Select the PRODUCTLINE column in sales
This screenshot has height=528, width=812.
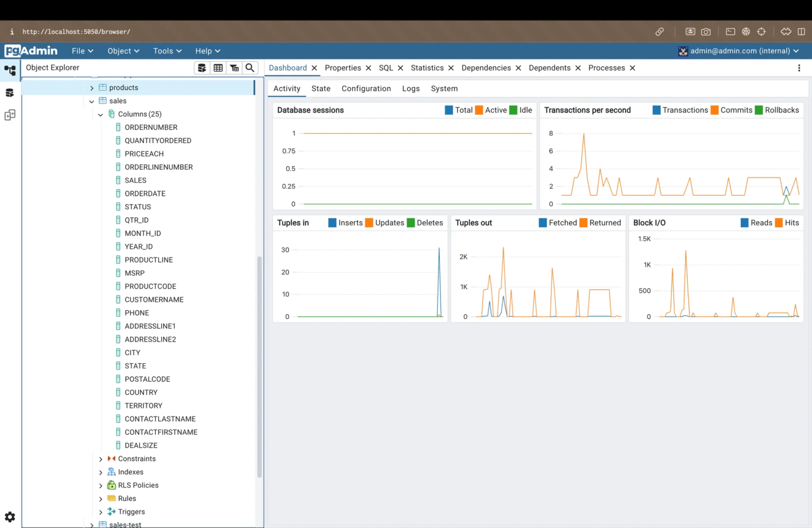149,260
